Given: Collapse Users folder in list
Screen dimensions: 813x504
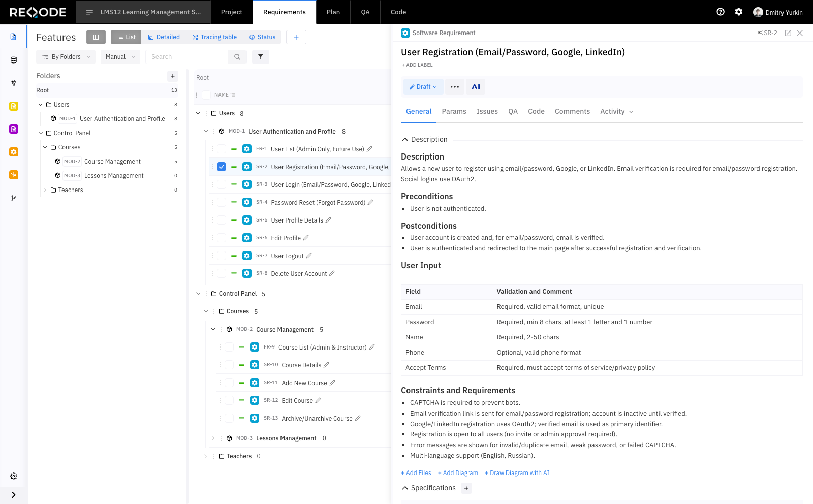Looking at the screenshot, I should point(198,113).
